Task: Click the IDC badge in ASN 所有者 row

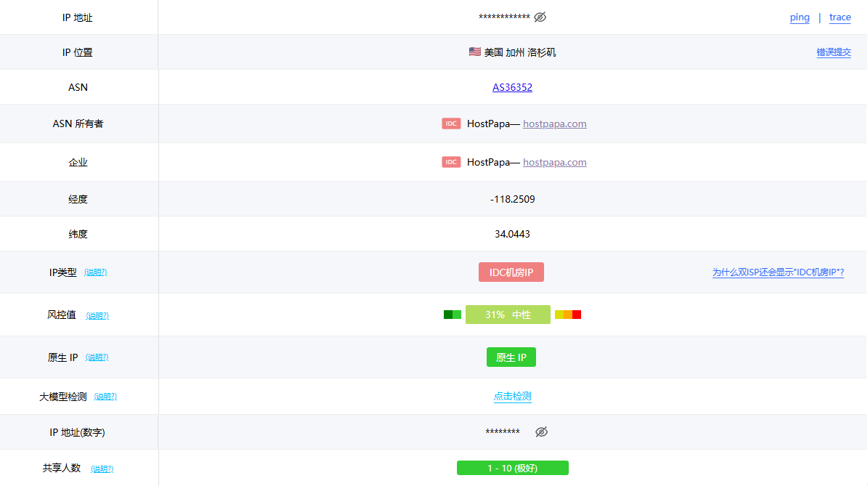Action: (x=451, y=123)
